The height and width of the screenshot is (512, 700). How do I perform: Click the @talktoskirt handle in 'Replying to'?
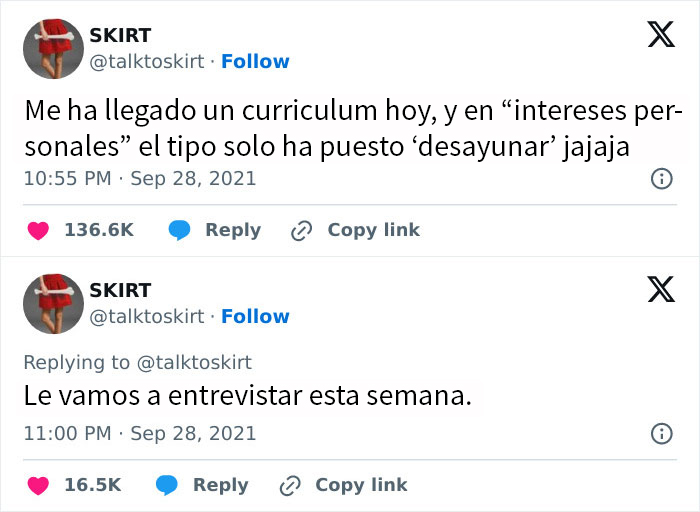195,362
